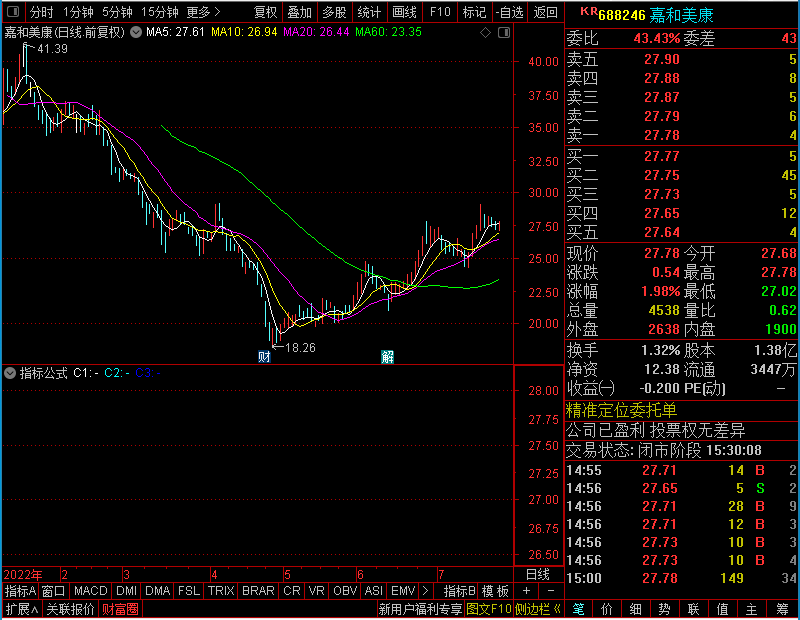Open the 模板 template menu

point(495,591)
